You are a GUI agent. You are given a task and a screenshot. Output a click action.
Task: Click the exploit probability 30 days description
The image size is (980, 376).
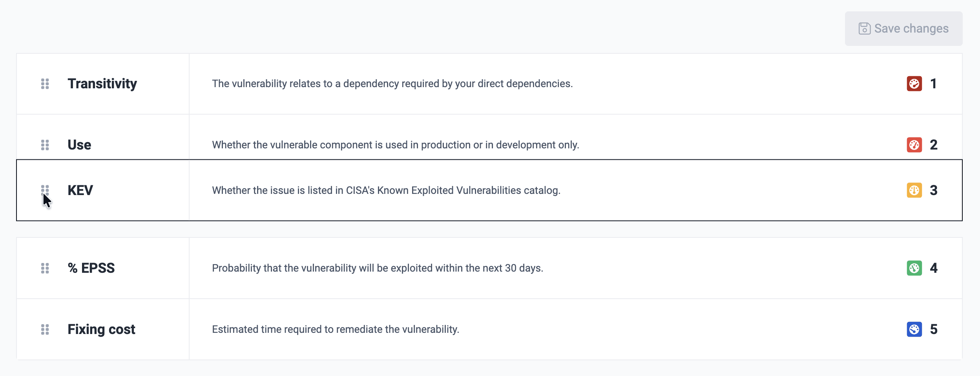[378, 268]
